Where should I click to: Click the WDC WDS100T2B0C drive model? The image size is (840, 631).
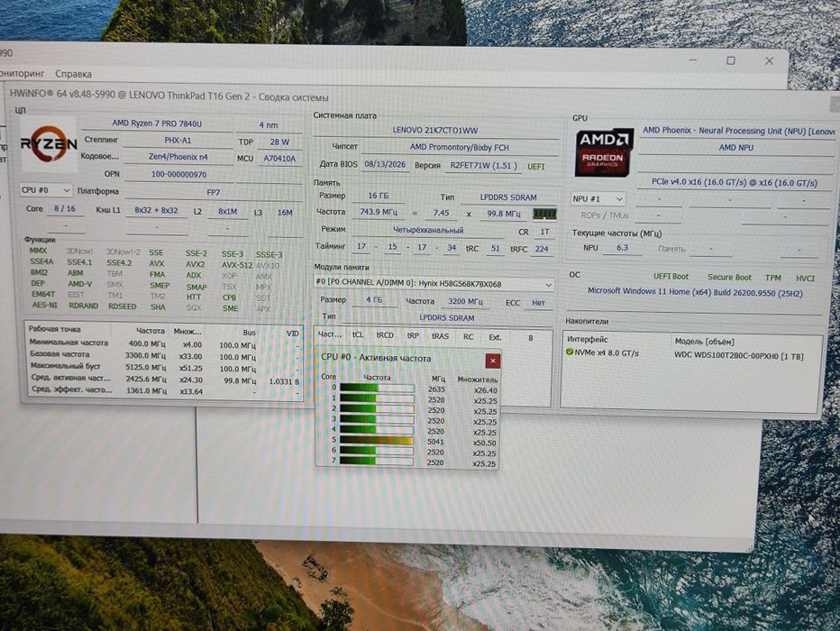[x=739, y=356]
